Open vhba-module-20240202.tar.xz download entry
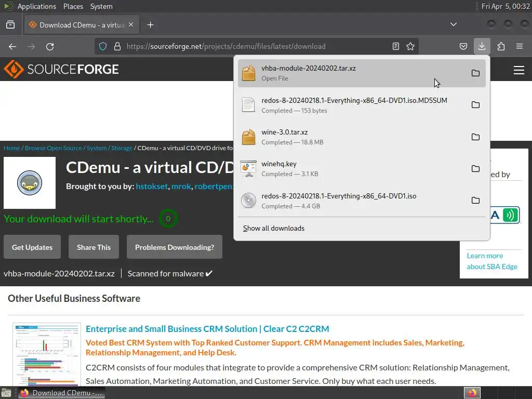The image size is (532, 399). (x=362, y=73)
